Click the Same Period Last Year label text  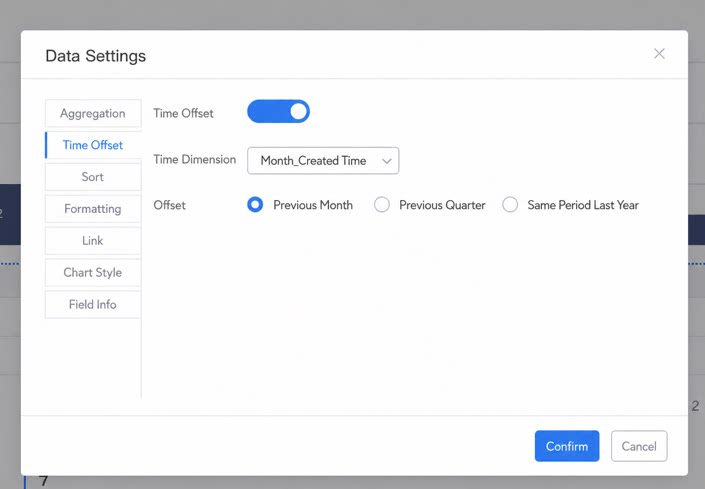[583, 205]
